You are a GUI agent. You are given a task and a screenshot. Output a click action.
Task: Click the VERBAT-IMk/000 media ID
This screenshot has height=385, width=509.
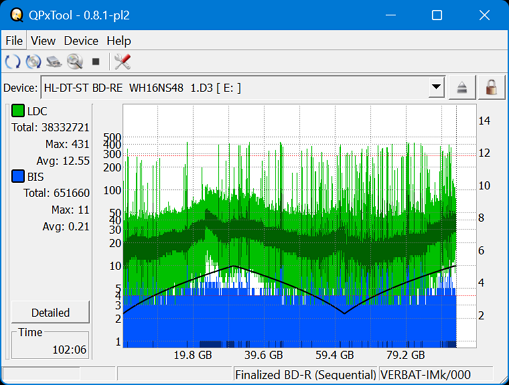point(425,375)
